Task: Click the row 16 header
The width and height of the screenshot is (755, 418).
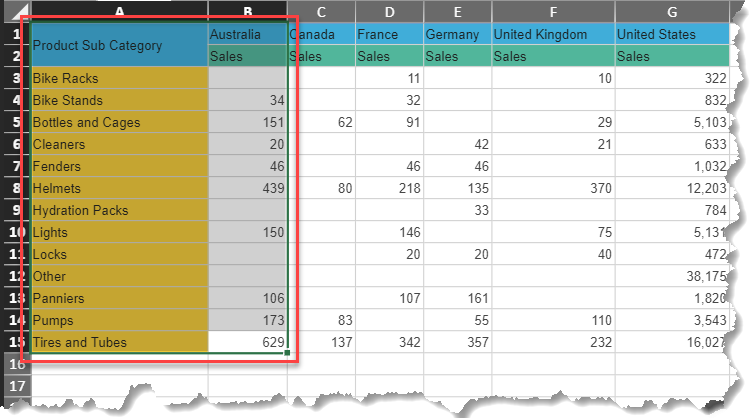Action: [17, 364]
